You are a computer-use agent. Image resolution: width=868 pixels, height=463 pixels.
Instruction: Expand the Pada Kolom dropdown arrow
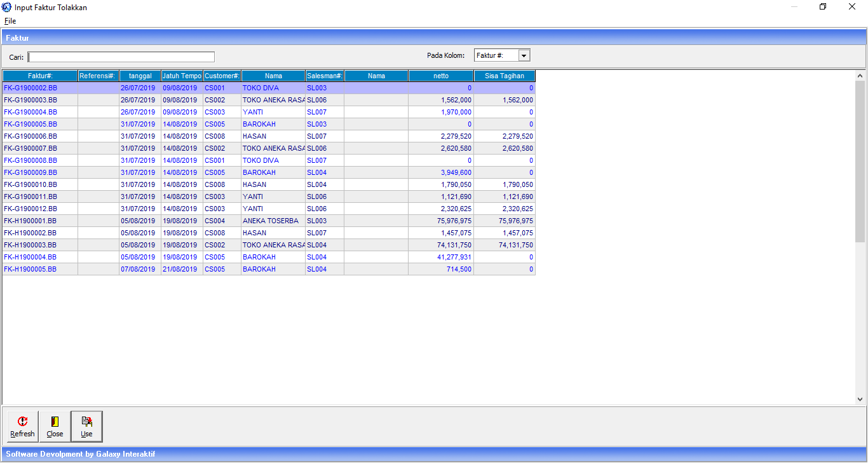point(524,56)
